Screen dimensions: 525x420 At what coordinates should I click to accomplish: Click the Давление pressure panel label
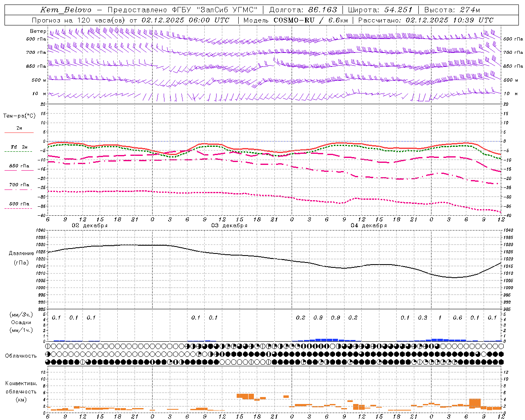[21, 253]
